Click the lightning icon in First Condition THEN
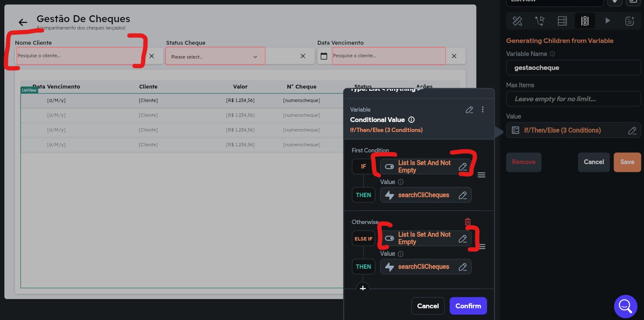Image resolution: width=644 pixels, height=320 pixels. 389,195
